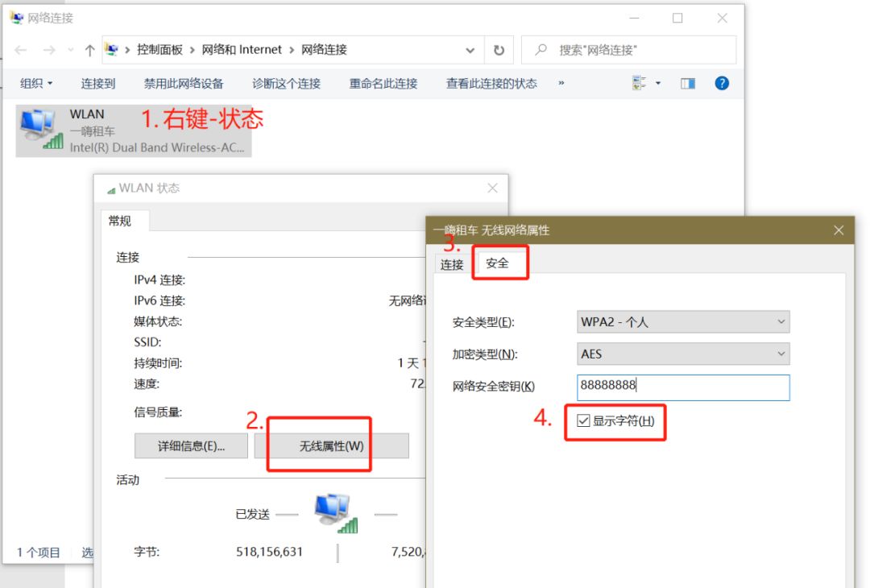Screen dimensions: 870x588
Task: Click the 搜索"网络连接" search box
Action: 628,50
